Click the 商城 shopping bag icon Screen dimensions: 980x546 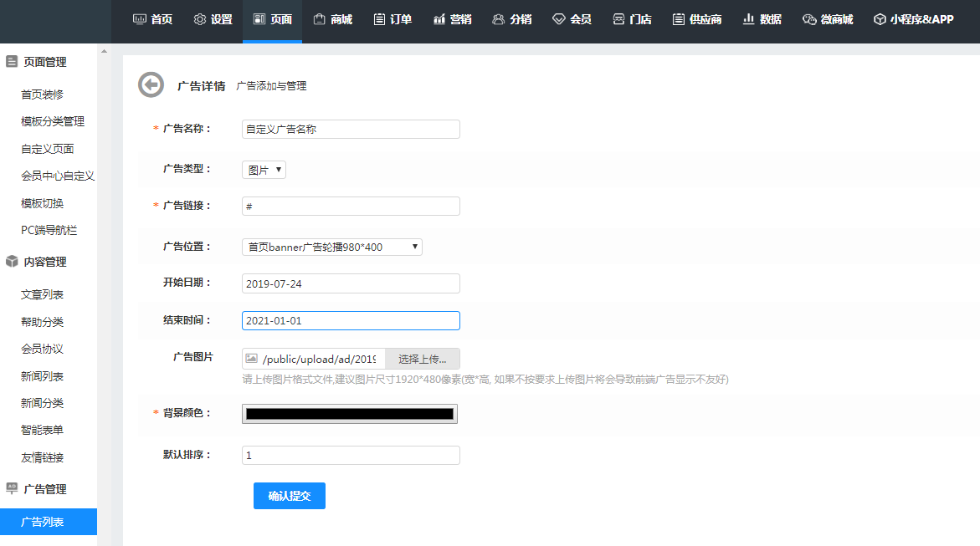pyautogui.click(x=319, y=19)
